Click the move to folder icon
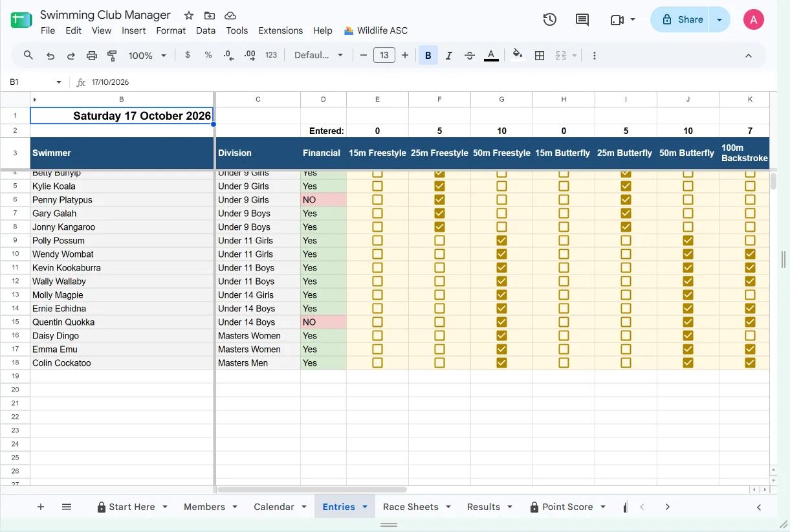Viewport: 790px width, 532px height. point(209,16)
